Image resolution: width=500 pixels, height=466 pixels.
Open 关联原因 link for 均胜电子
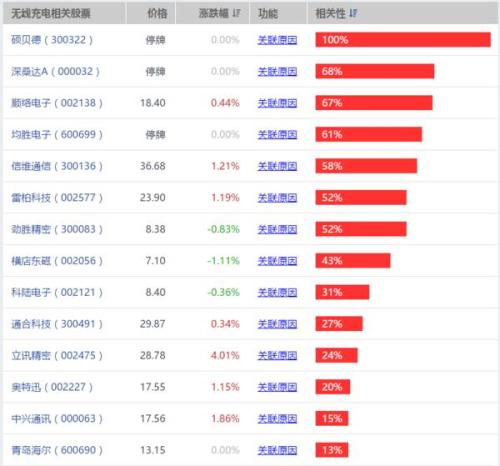coord(277,135)
